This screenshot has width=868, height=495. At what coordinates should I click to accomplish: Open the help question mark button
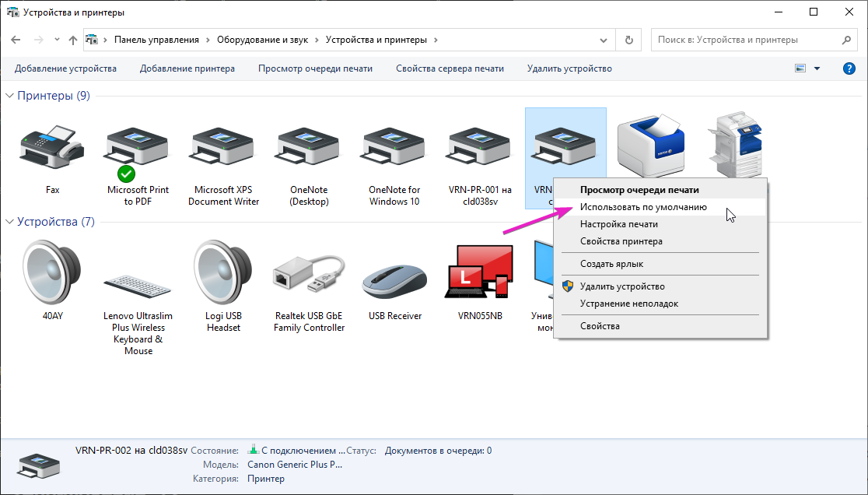849,68
